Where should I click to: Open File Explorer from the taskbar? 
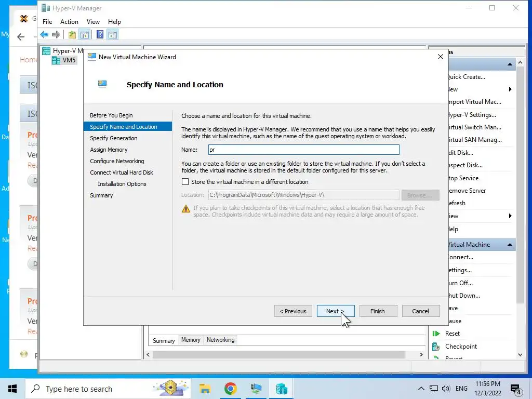coord(205,389)
